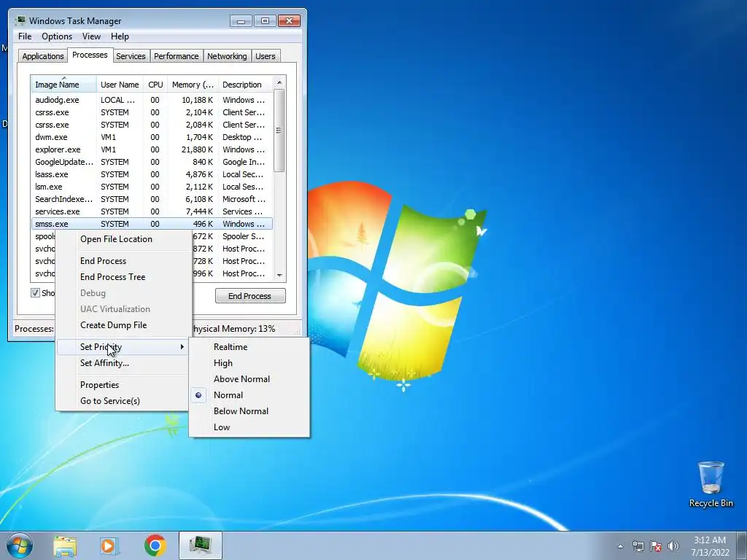Switch to the Performance tab
This screenshot has height=560, width=747.
click(x=177, y=56)
